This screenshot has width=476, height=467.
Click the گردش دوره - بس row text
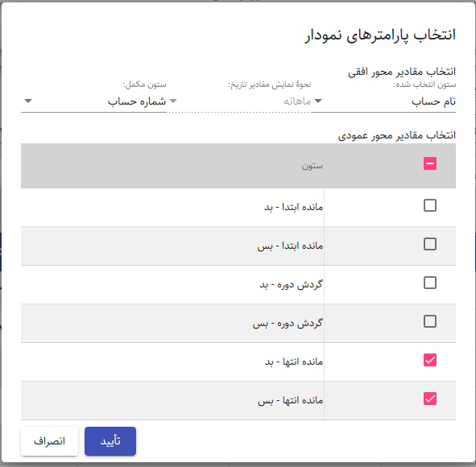click(x=288, y=323)
